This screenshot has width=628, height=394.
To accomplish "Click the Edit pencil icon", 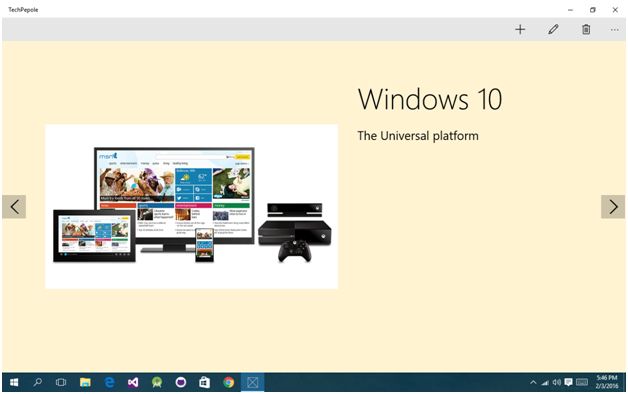I will coord(553,29).
